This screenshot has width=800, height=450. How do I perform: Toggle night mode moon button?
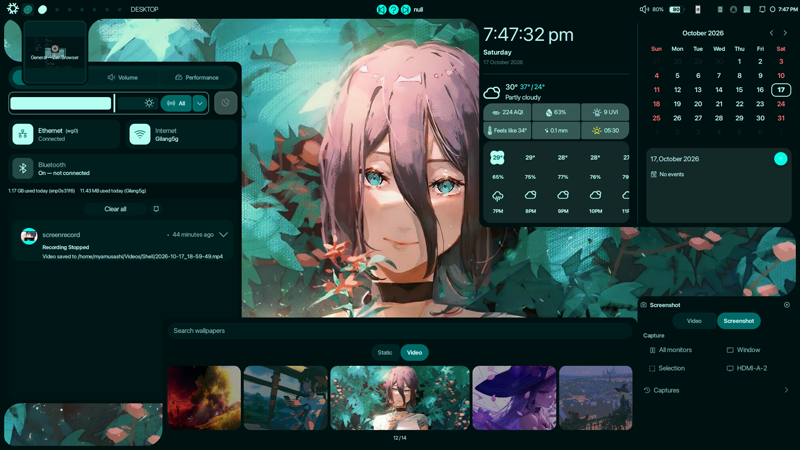[x=226, y=103]
